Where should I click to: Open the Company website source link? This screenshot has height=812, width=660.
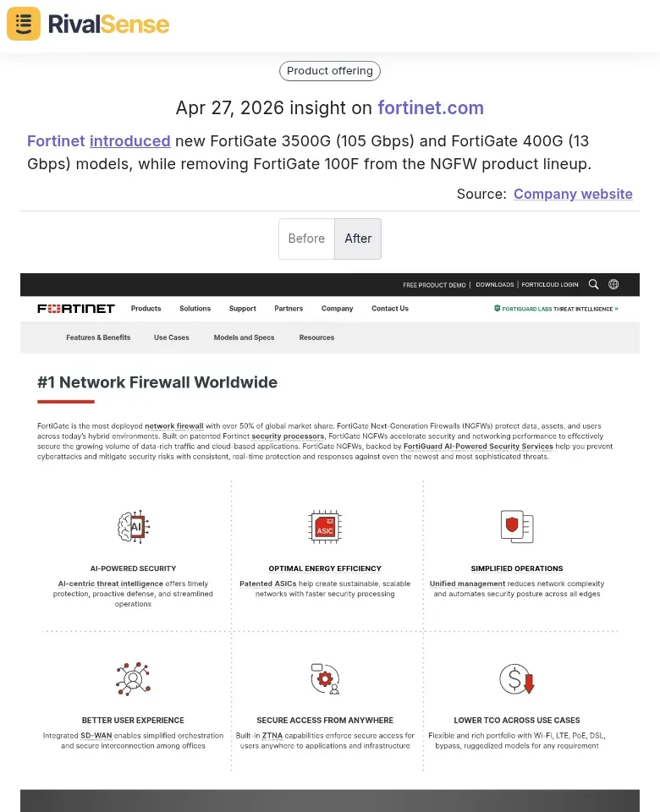(x=573, y=194)
